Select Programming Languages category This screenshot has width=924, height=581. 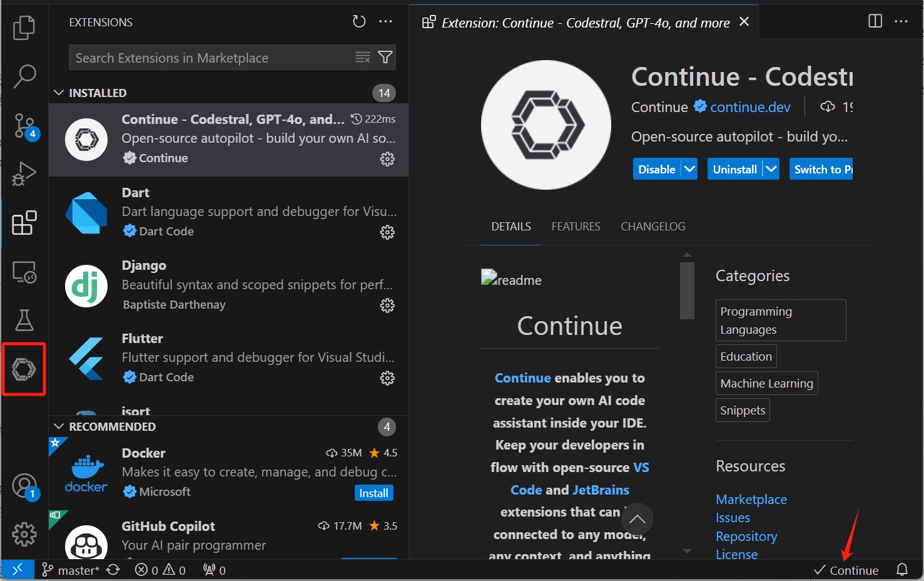781,321
